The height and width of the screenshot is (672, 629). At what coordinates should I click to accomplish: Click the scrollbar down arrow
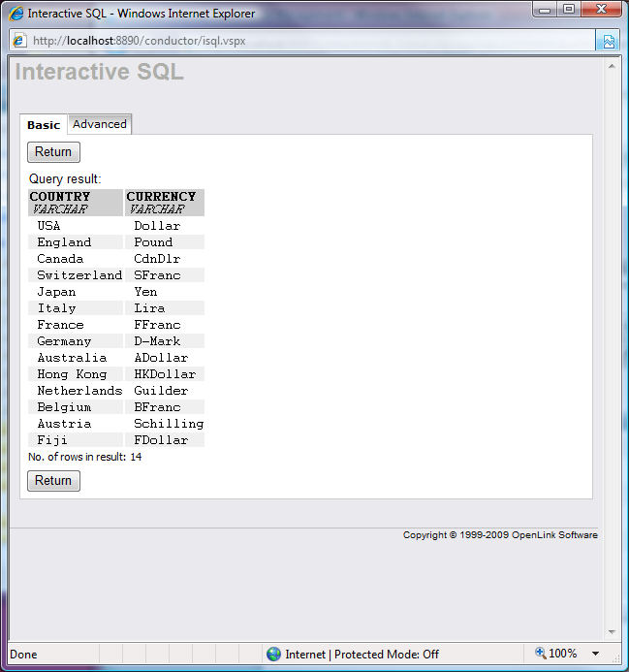[x=611, y=632]
